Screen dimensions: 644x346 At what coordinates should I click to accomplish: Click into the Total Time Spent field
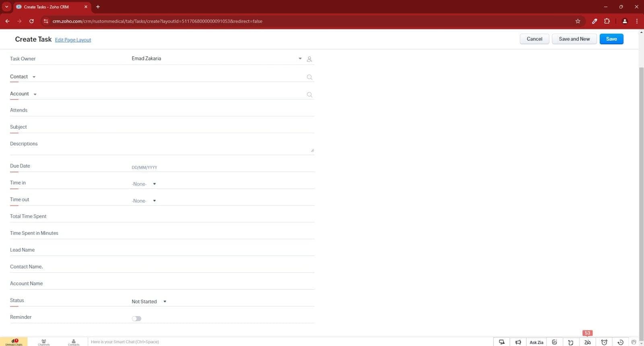click(x=223, y=217)
